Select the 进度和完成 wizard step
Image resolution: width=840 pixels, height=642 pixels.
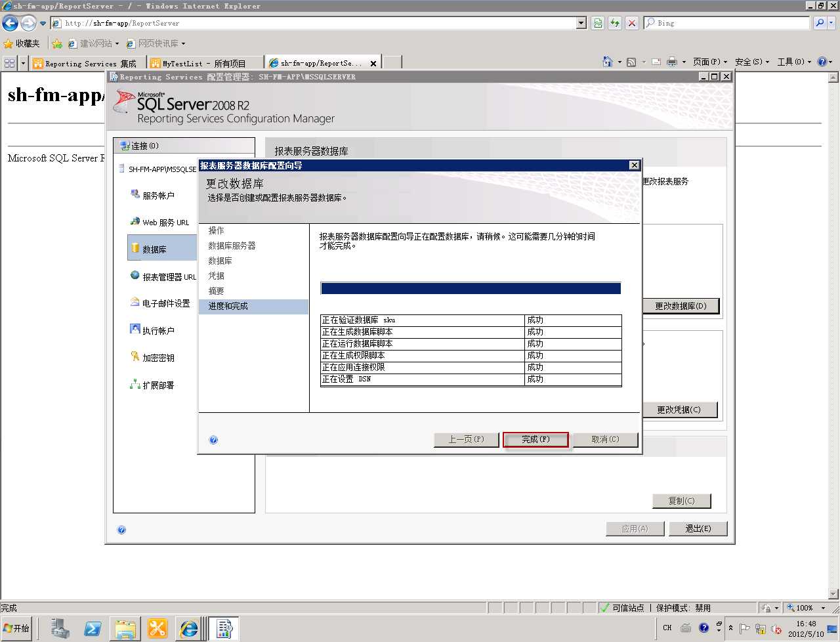(253, 307)
